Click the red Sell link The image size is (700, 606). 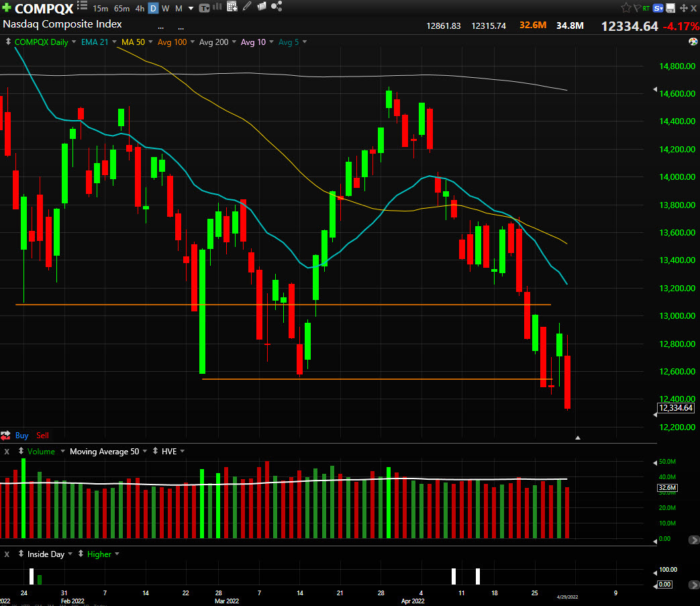point(42,436)
